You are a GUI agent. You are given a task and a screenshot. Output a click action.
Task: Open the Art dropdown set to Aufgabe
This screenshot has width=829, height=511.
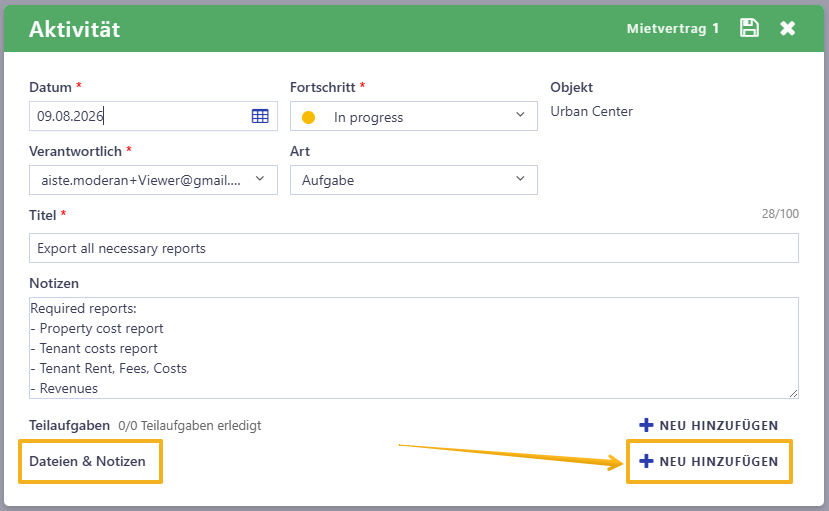413,180
